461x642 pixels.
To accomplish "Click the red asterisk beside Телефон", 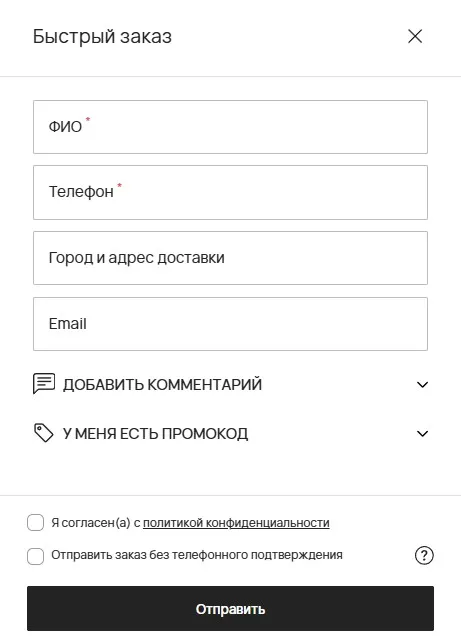I will tap(120, 185).
